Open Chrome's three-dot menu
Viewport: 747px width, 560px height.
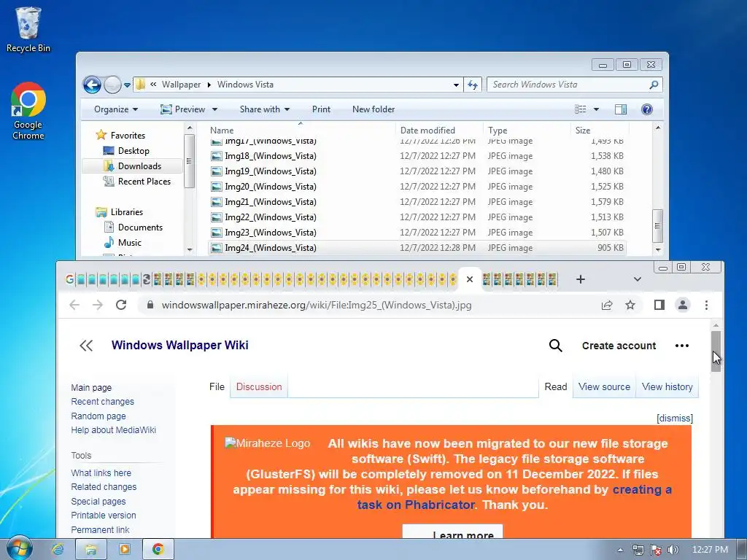[706, 306]
